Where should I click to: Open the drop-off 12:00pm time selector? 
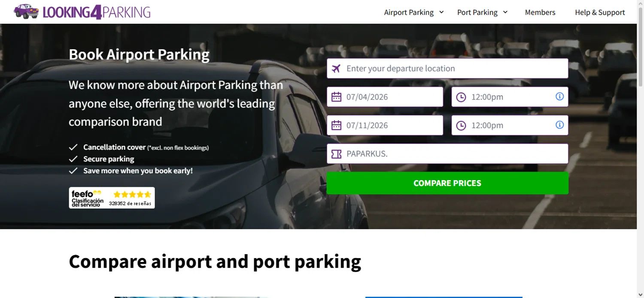(x=510, y=97)
